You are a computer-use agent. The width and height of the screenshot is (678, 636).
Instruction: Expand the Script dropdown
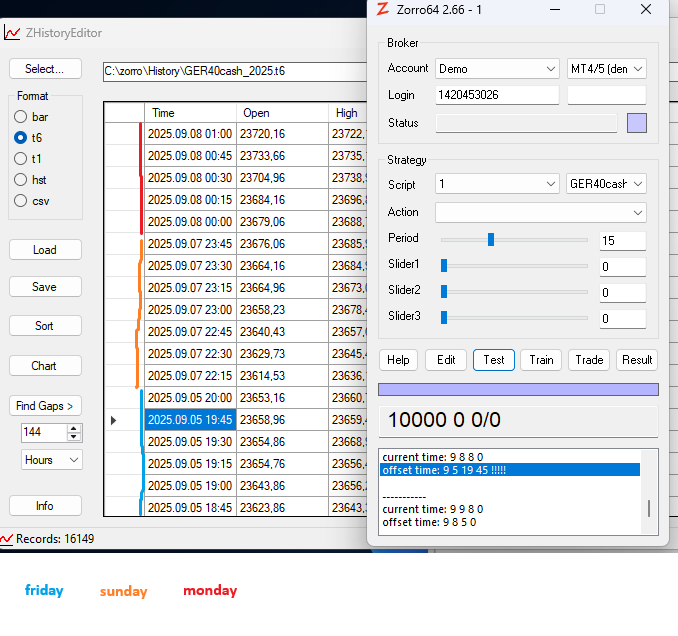[x=497, y=184]
